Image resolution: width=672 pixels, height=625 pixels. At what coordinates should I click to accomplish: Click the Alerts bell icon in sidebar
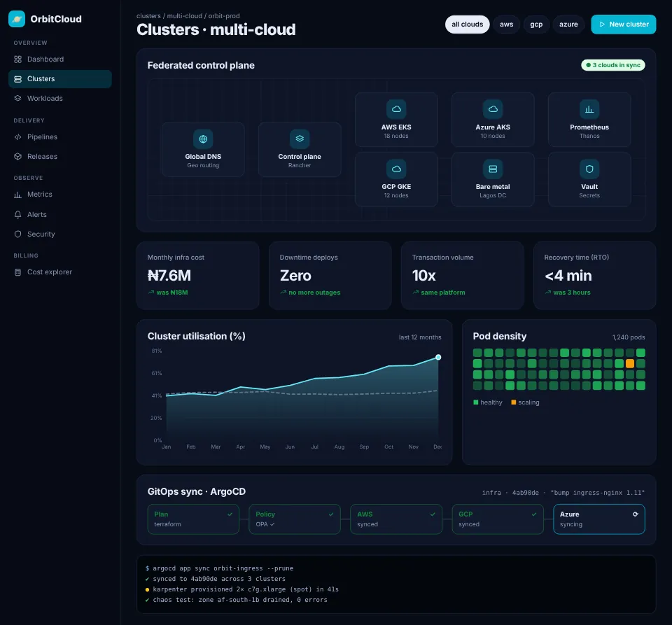click(x=17, y=214)
